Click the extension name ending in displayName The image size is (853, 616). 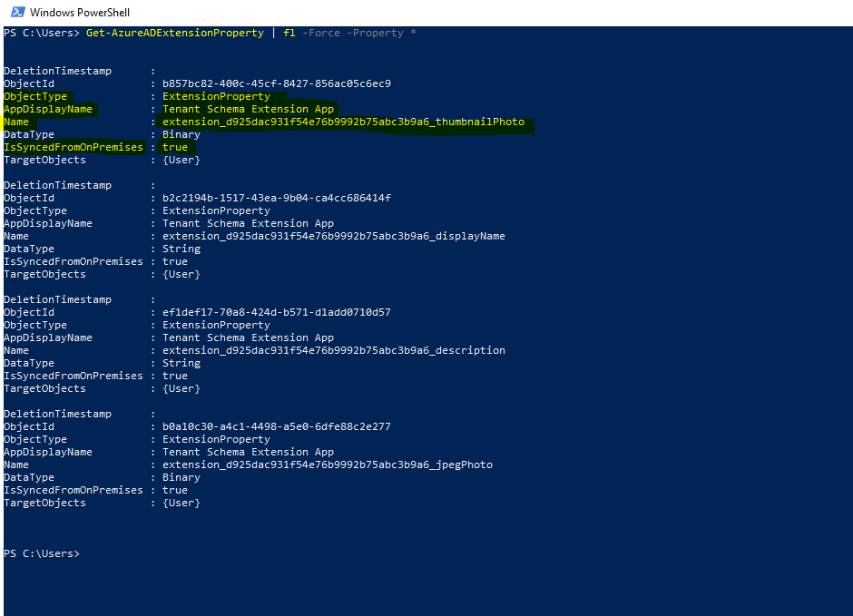point(333,236)
